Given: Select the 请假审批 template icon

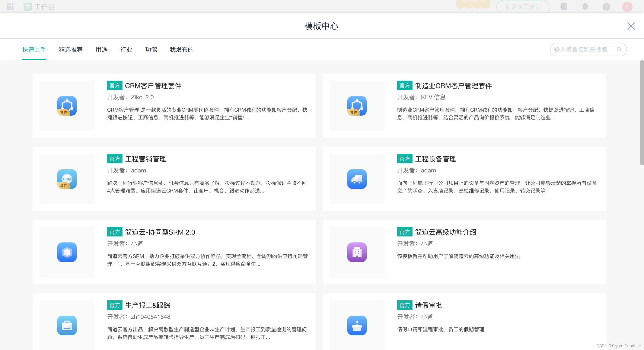Looking at the screenshot, I should 357,325.
